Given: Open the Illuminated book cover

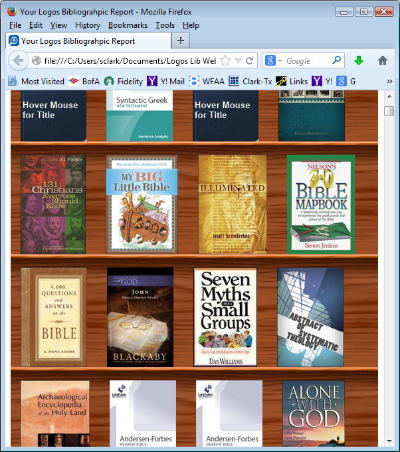Looking at the screenshot, I should click(x=232, y=204).
